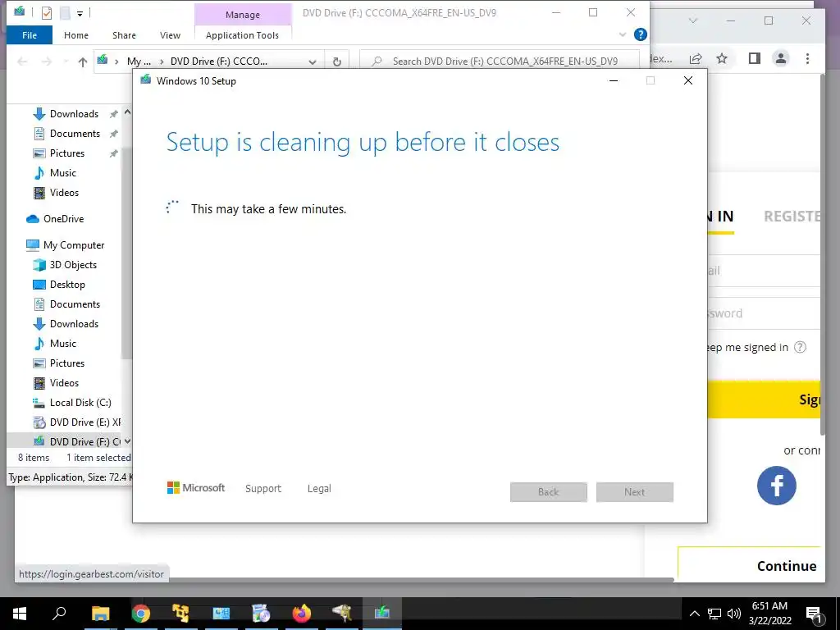This screenshot has width=840, height=630.
Task: Click the network tray icon
Action: tap(714, 614)
